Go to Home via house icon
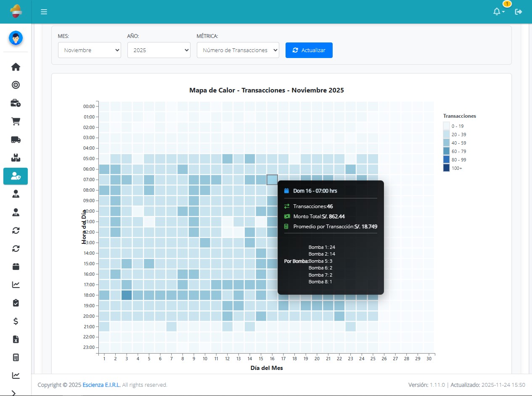The height and width of the screenshot is (396, 532). coord(16,67)
